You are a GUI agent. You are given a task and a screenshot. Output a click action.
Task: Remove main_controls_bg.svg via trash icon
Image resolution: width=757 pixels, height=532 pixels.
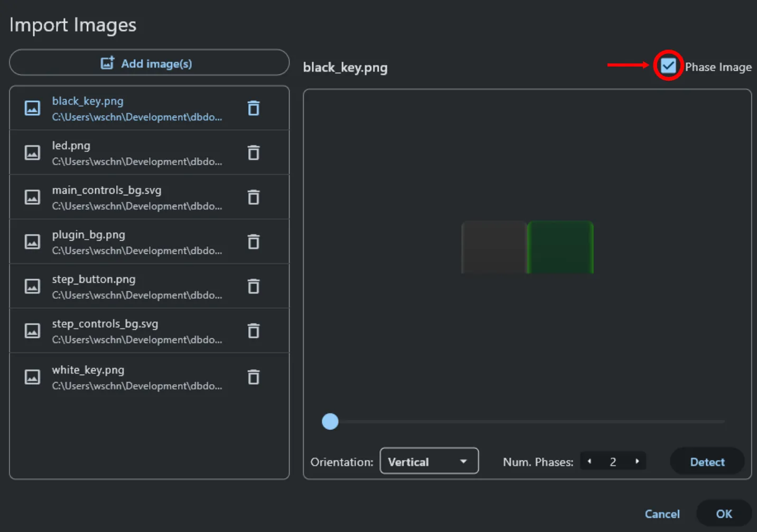(254, 197)
